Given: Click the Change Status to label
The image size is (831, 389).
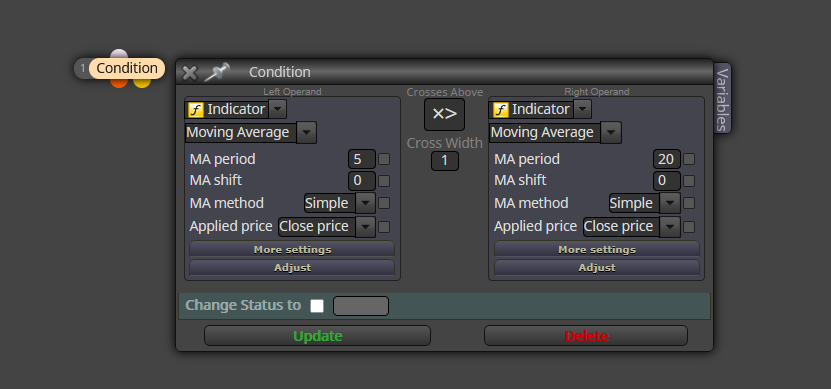Looking at the screenshot, I should coord(243,305).
